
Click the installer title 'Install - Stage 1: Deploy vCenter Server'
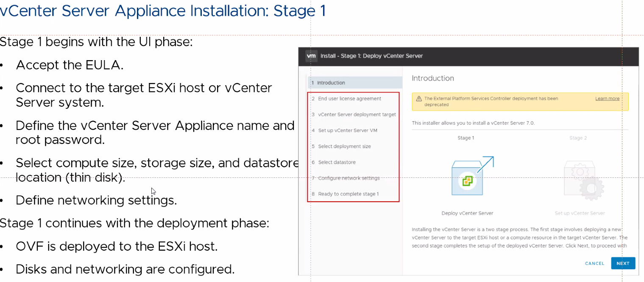[371, 56]
